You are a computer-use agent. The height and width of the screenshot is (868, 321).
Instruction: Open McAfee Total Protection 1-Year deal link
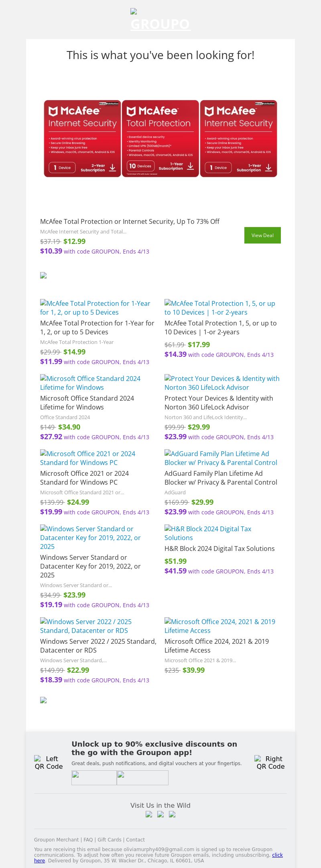(95, 308)
